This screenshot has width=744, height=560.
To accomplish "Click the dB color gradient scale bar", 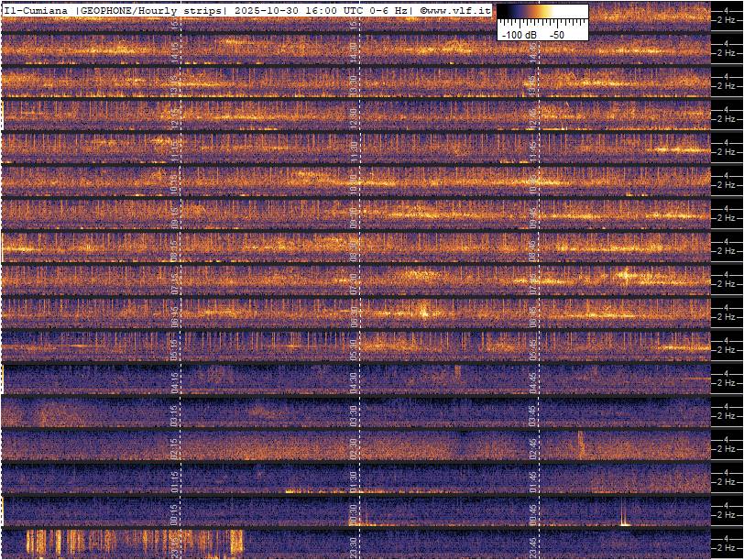I will coord(542,13).
